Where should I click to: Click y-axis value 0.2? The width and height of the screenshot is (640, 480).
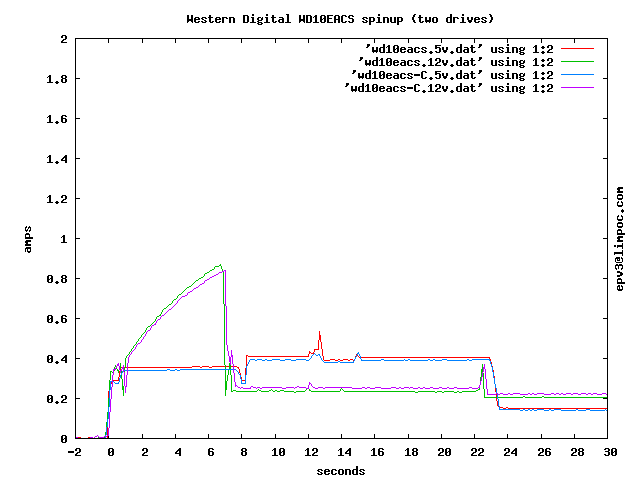point(57,399)
